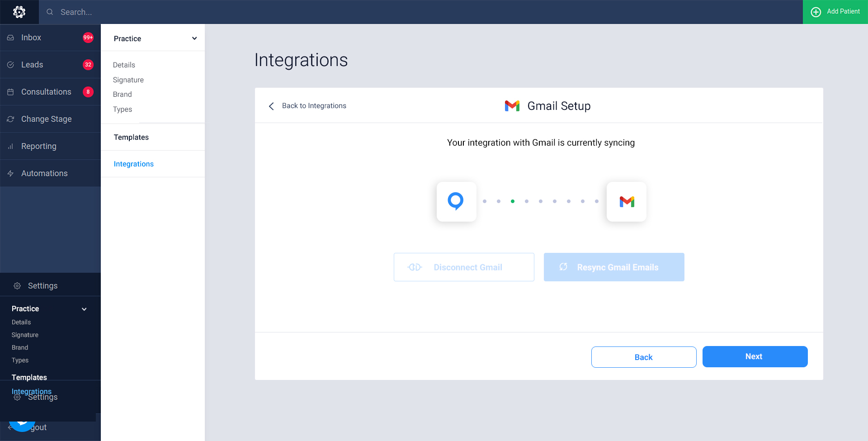Image resolution: width=868 pixels, height=441 pixels.
Task: Click the 99+ Inbox badge
Action: click(x=88, y=38)
